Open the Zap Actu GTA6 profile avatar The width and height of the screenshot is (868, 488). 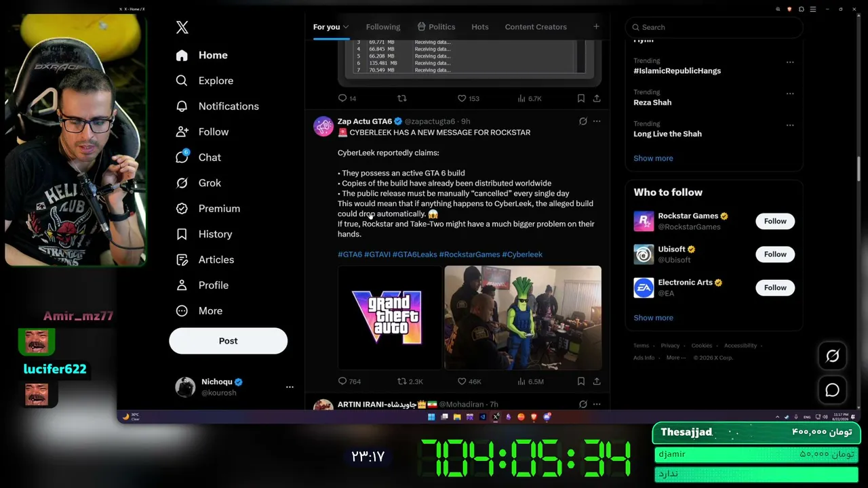(323, 126)
